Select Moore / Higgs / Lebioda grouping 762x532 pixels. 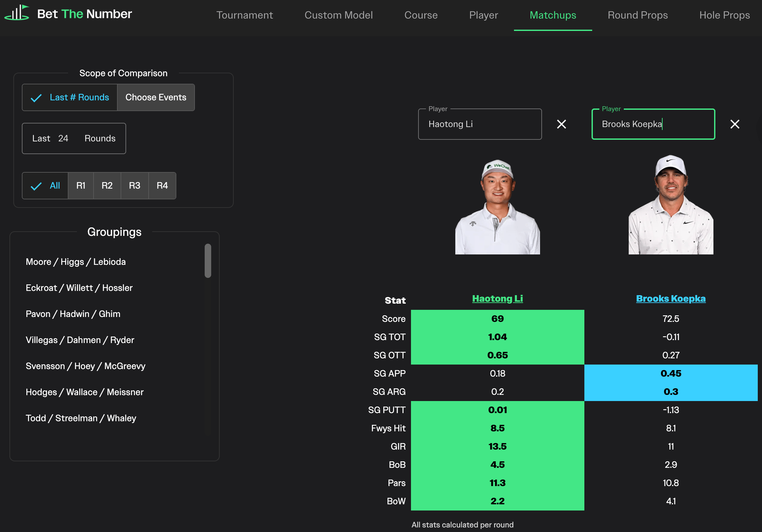(x=76, y=262)
